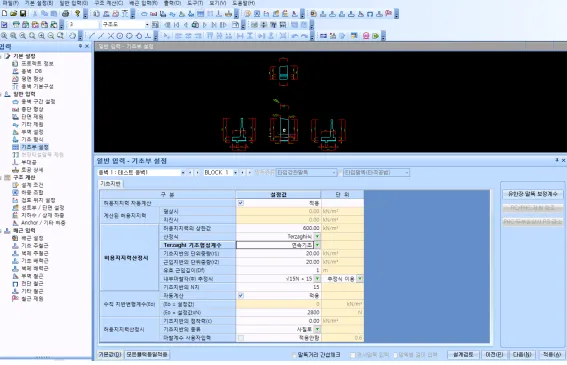Toggle 마찰계수 사용자입력 checkbox
Image resolution: width=567 pixels, height=365 pixels.
pyautogui.click(x=241, y=338)
